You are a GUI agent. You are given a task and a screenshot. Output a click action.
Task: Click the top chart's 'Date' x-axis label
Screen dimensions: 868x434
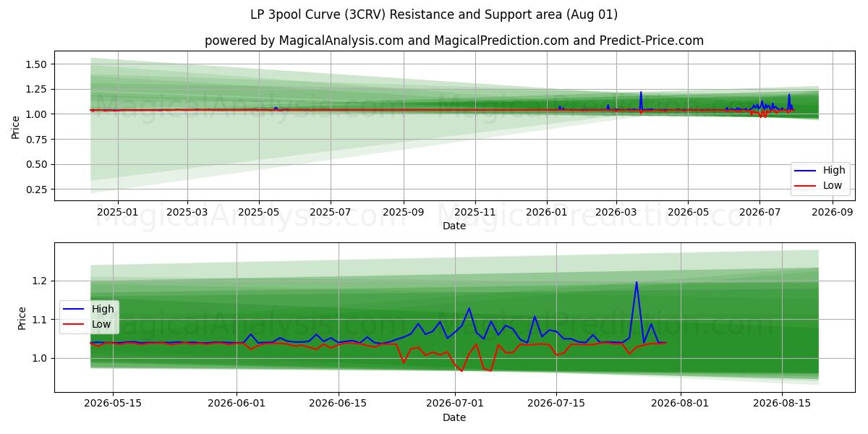(454, 226)
